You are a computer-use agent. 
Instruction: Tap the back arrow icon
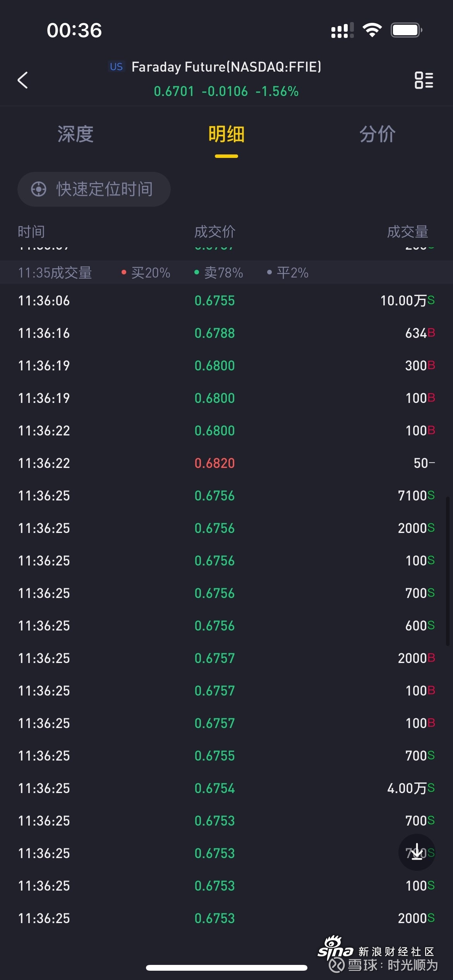(x=23, y=80)
